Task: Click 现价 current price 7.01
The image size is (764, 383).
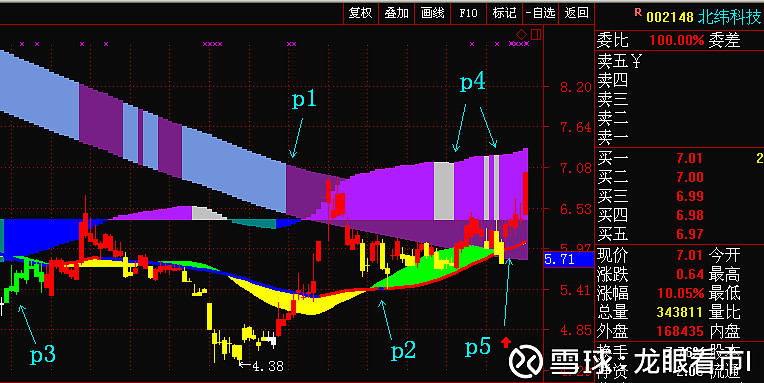Action: coord(689,255)
